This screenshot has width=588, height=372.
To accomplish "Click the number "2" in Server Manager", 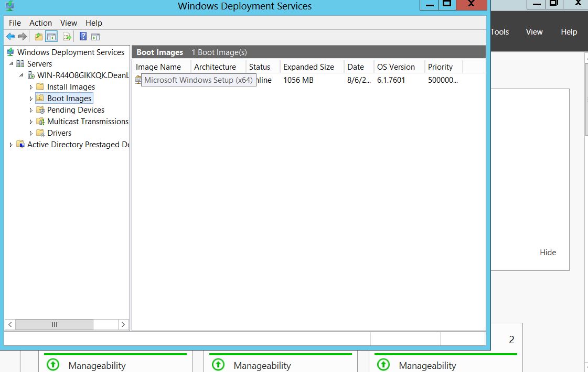I will pos(511,340).
